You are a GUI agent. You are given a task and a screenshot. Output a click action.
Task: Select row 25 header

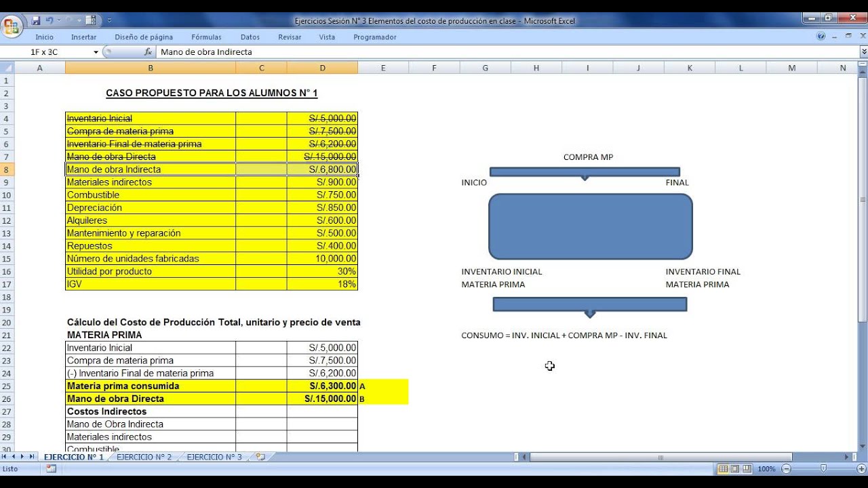7,386
